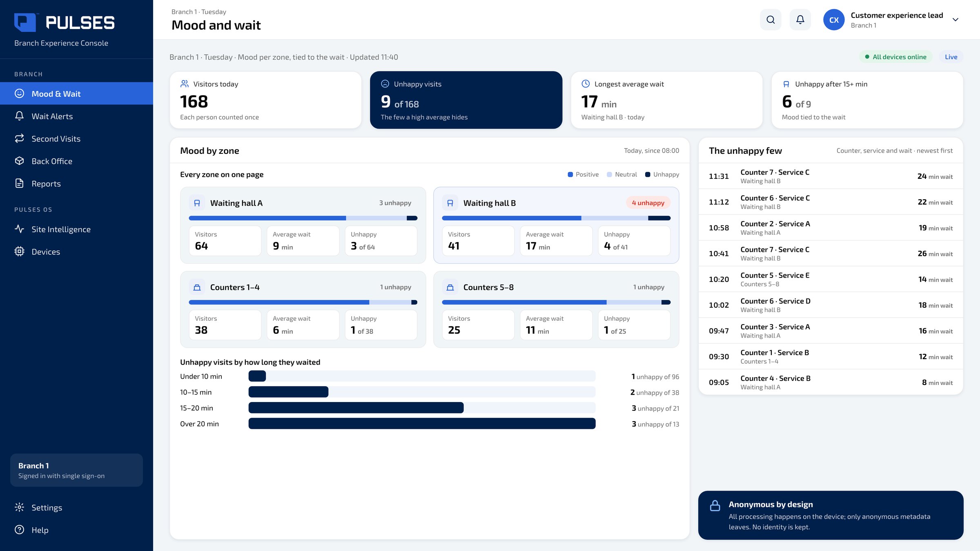Click the Help question mark icon
This screenshot has height=551, width=980.
pos(19,530)
